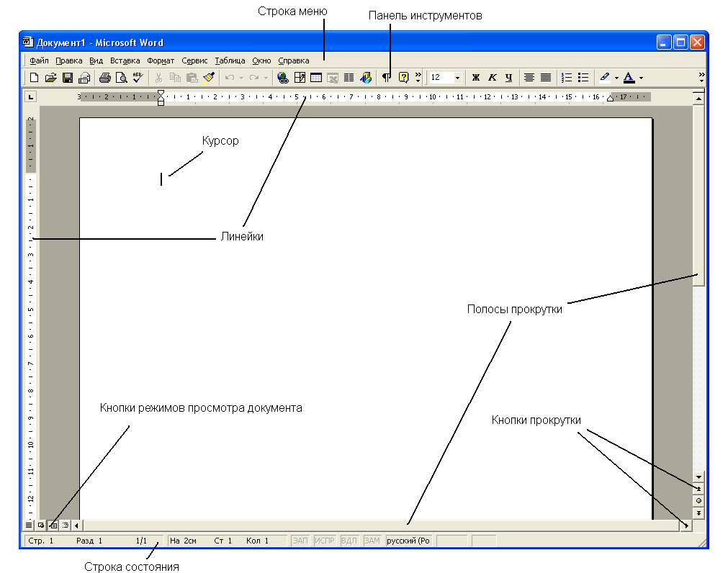The width and height of the screenshot is (728, 573).
Task: Toggle justified text alignment
Action: [x=546, y=78]
